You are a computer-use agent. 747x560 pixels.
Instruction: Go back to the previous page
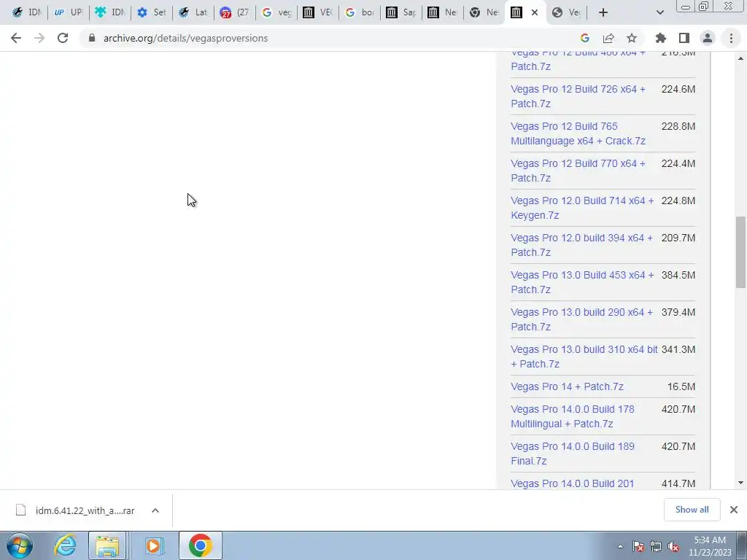tap(16, 38)
